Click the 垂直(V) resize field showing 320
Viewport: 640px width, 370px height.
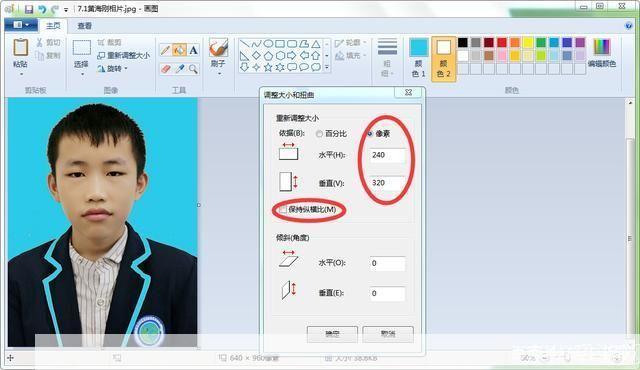coord(387,183)
